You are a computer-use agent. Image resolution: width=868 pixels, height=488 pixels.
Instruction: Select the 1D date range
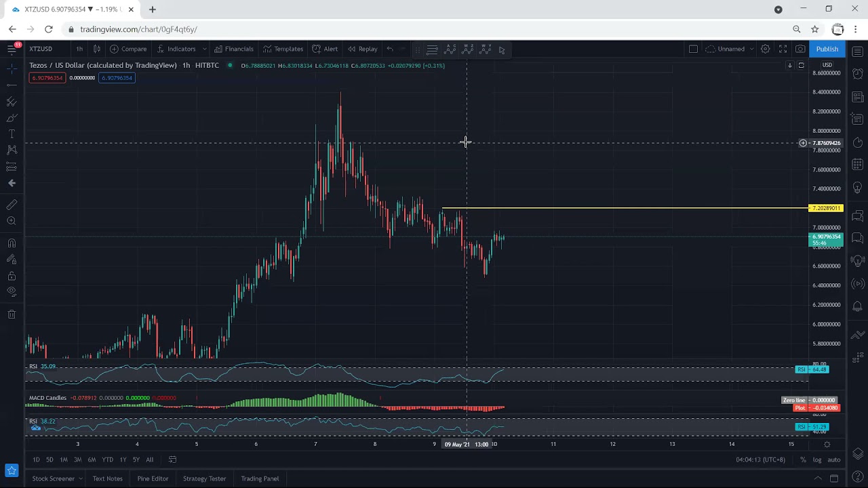[x=36, y=460]
